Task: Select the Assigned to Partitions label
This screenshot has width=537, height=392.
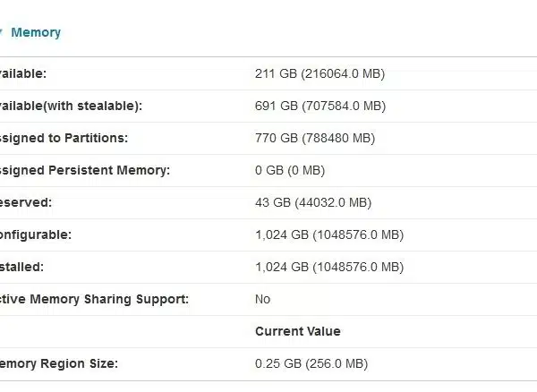Action: pyautogui.click(x=64, y=138)
